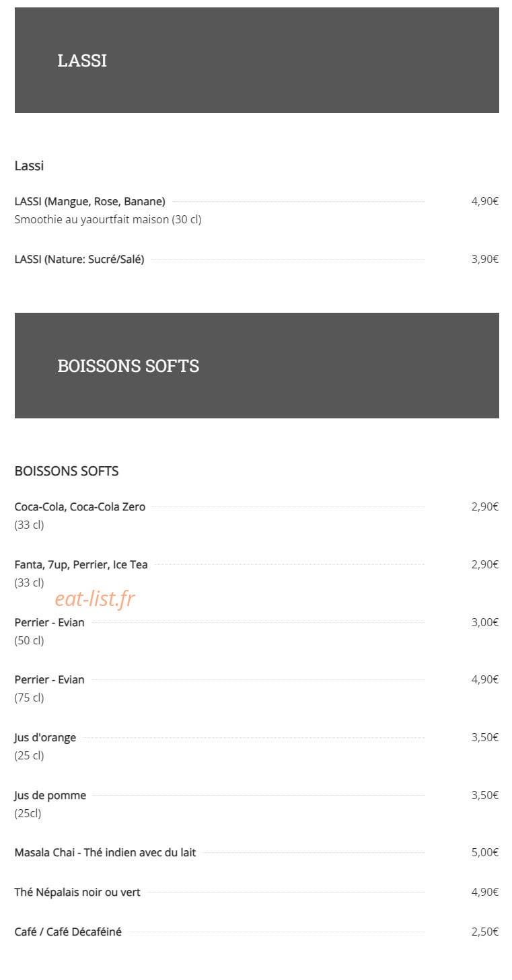Click the 3,00€ price for Perrier 50 cl

pos(484,622)
